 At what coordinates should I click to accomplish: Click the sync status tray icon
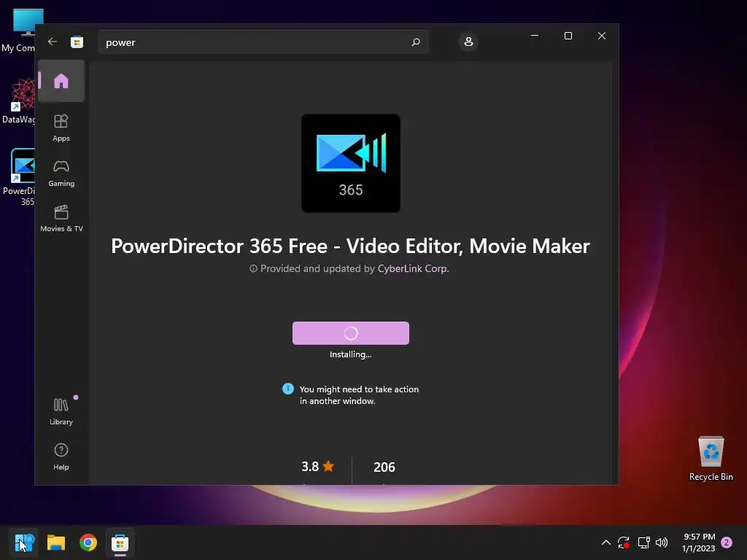pos(623,542)
